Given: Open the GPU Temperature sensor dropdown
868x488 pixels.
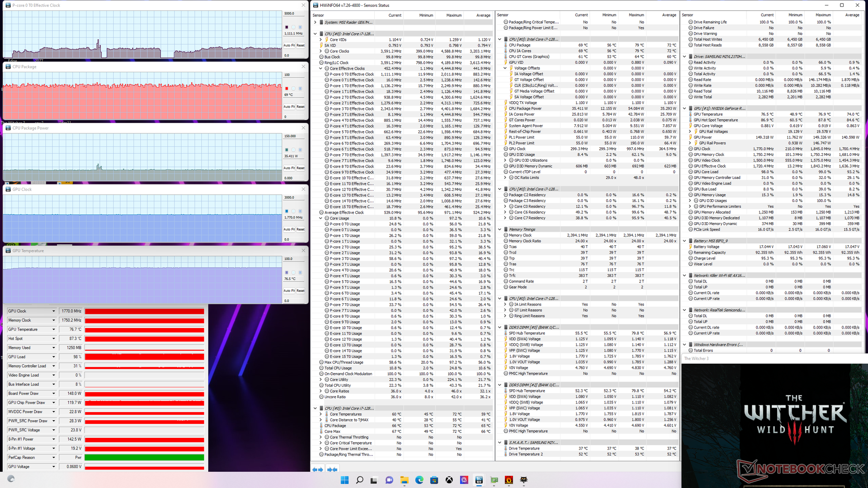Looking at the screenshot, I should tap(53, 329).
